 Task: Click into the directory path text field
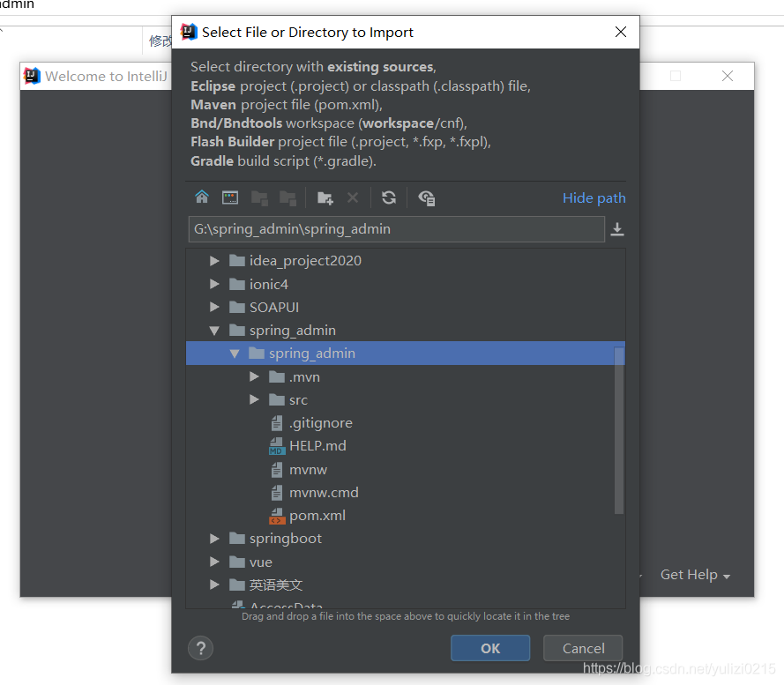click(396, 229)
